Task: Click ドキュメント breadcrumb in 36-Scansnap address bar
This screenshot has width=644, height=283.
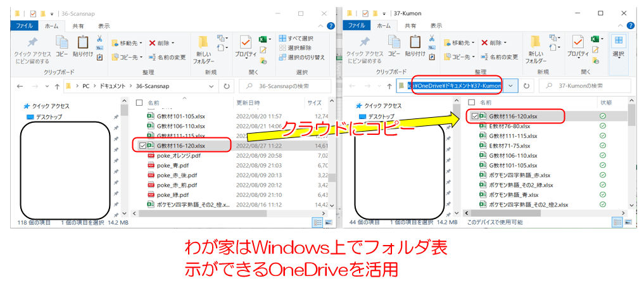Action: [112, 86]
